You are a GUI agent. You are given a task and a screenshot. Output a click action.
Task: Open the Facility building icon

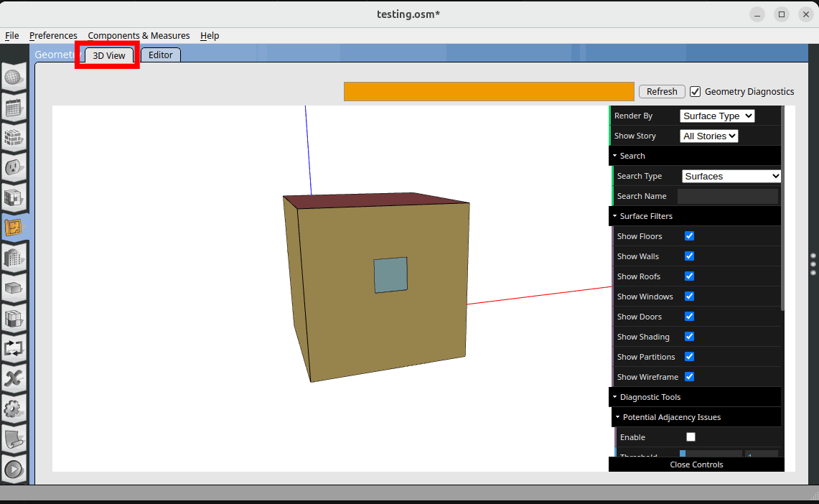pyautogui.click(x=15, y=258)
